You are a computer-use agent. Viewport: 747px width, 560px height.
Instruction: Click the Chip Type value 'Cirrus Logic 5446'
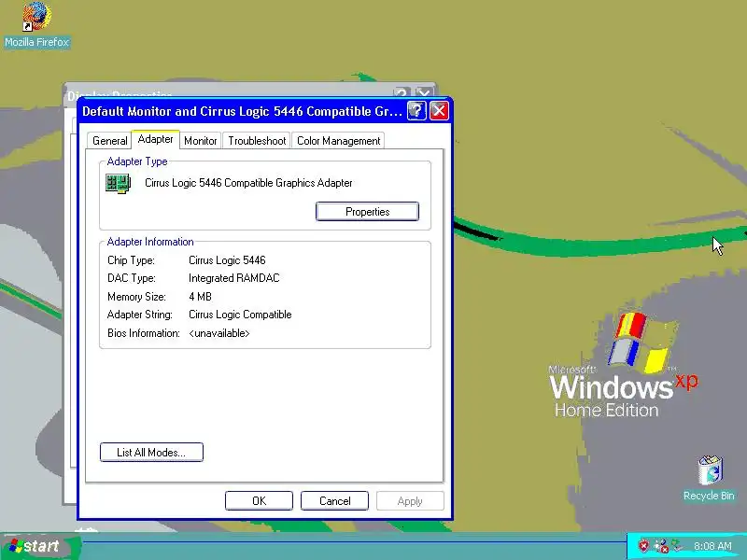227,260
